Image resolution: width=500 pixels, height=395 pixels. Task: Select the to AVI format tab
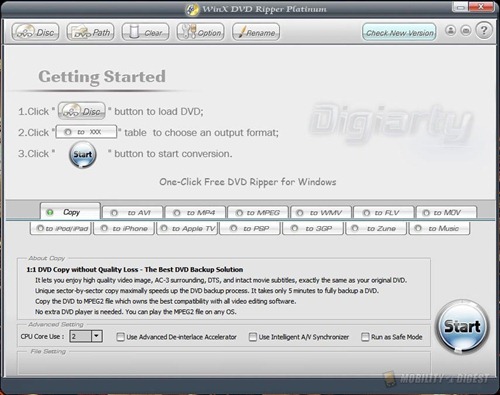tap(132, 213)
